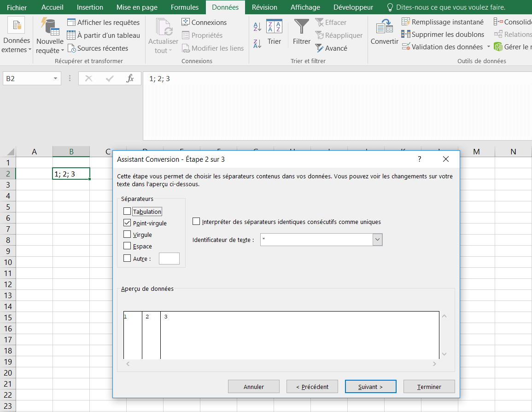The height and width of the screenshot is (412, 532).
Task: Click preview column containing 3
Action: (x=299, y=335)
